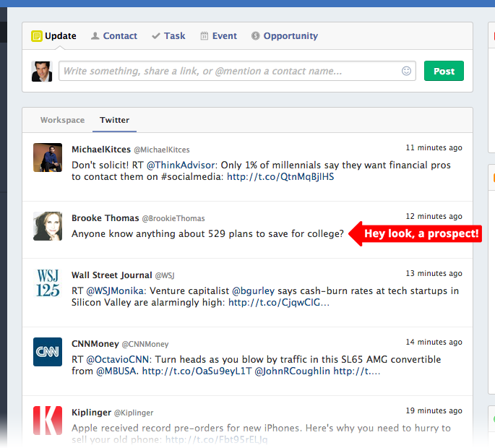This screenshot has width=495, height=448.
Task: Open the @bgurley mention link
Action: click(253, 290)
